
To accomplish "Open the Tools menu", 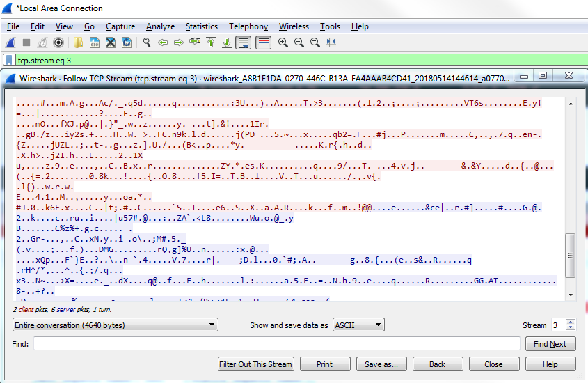I will [x=330, y=26].
